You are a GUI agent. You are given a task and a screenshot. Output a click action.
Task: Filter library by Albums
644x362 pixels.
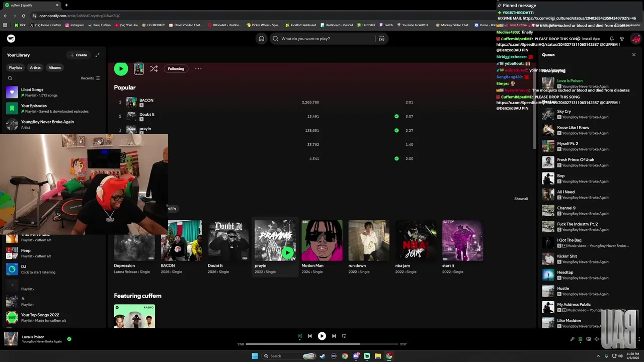(55, 67)
